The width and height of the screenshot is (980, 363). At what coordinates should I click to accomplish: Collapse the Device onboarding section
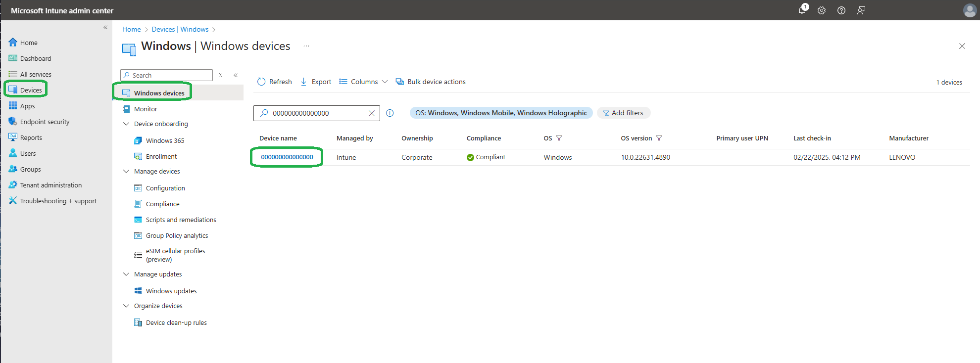click(126, 124)
